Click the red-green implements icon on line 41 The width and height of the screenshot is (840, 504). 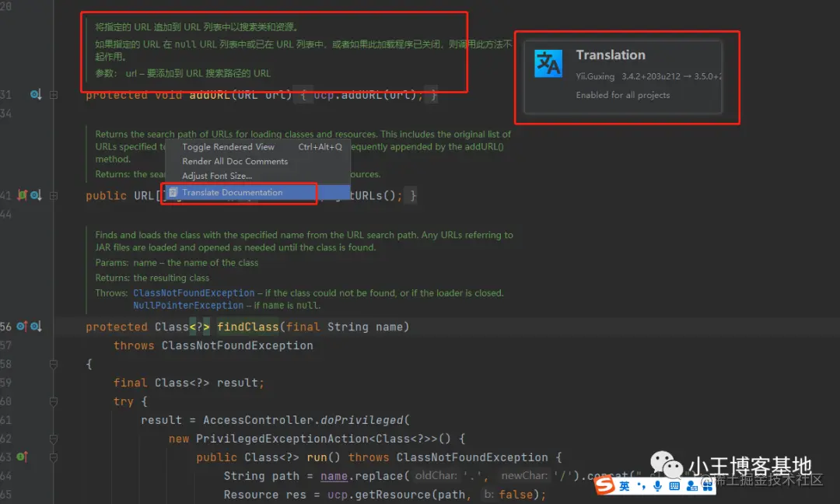[x=23, y=195]
